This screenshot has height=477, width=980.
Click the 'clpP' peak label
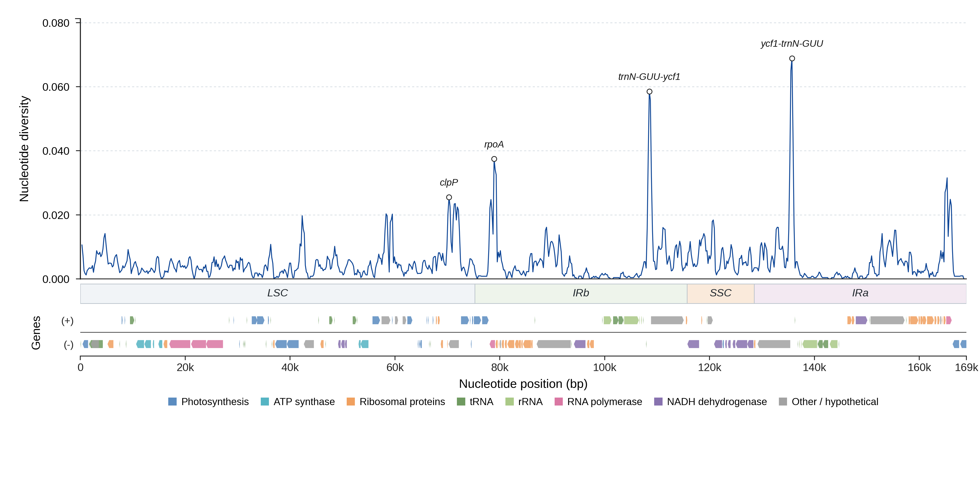[449, 183]
